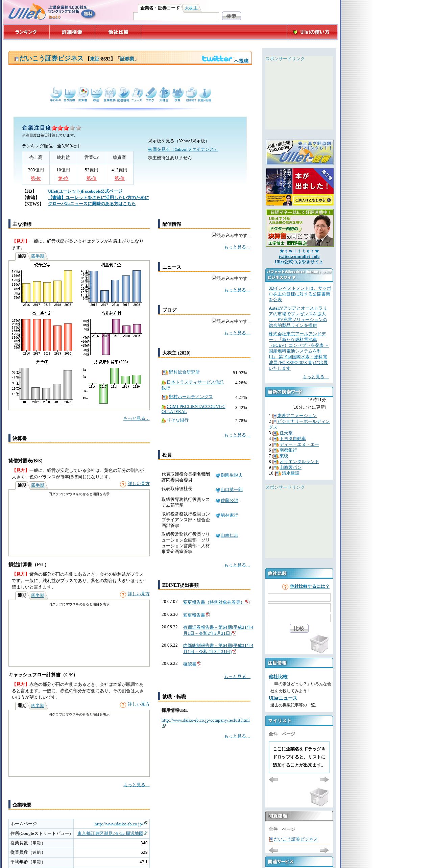Open the 他社比較 menu item
This screenshot has height=868, width=434.
pyautogui.click(x=118, y=32)
